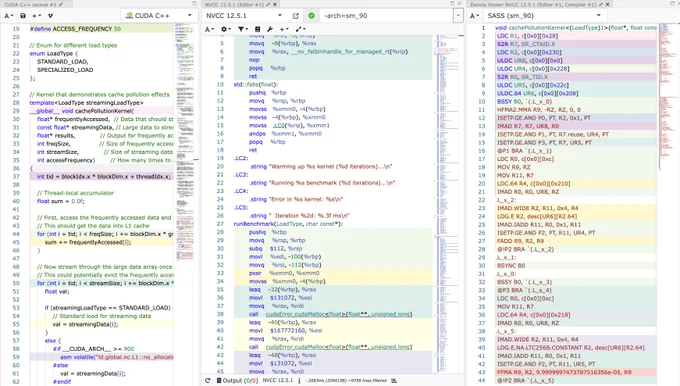Rename CUDA C++ source tab via pencil icon
The height and width of the screenshot is (386, 680).
pyautogui.click(x=61, y=4)
